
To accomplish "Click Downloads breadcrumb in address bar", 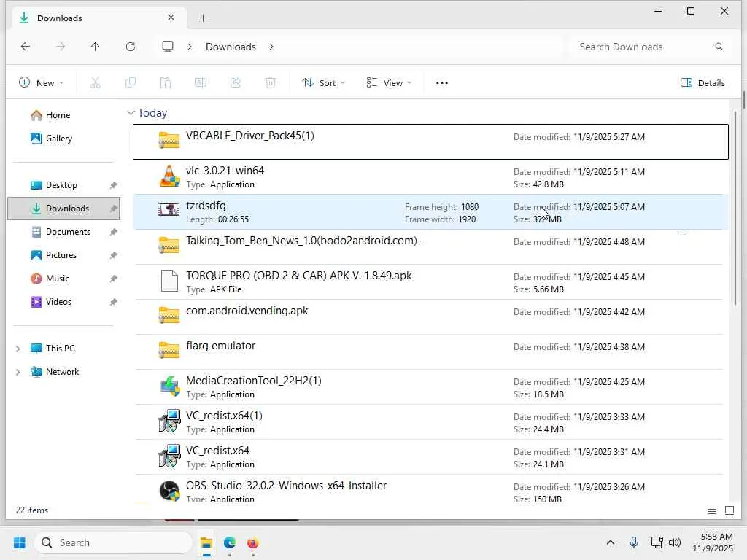I will pos(231,47).
